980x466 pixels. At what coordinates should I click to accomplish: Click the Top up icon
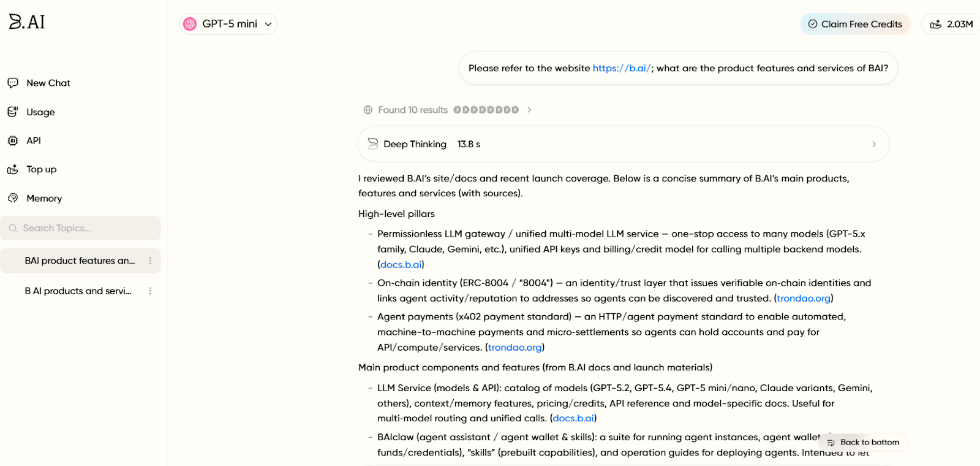pyautogui.click(x=13, y=169)
